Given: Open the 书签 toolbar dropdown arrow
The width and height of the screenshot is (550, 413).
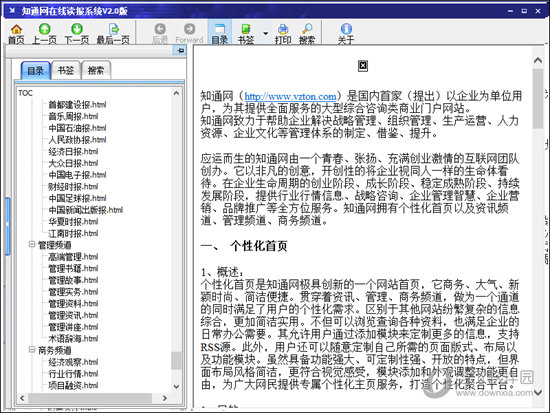Looking at the screenshot, I should [x=265, y=33].
